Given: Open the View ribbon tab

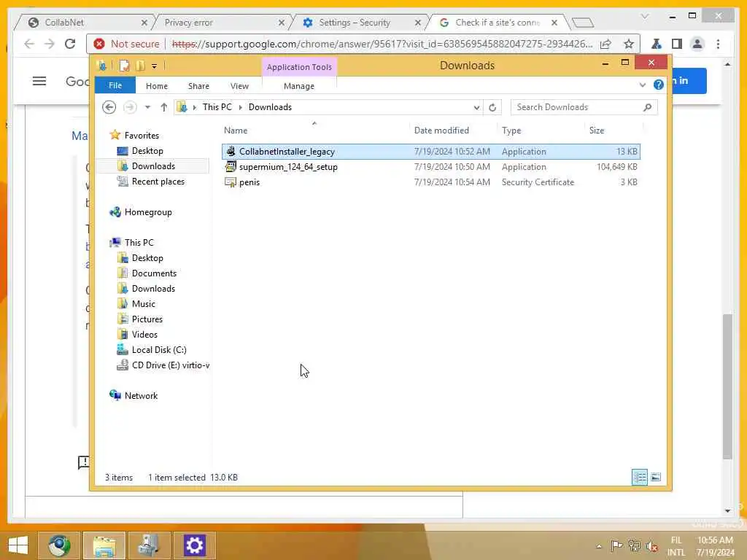Looking at the screenshot, I should tap(239, 86).
